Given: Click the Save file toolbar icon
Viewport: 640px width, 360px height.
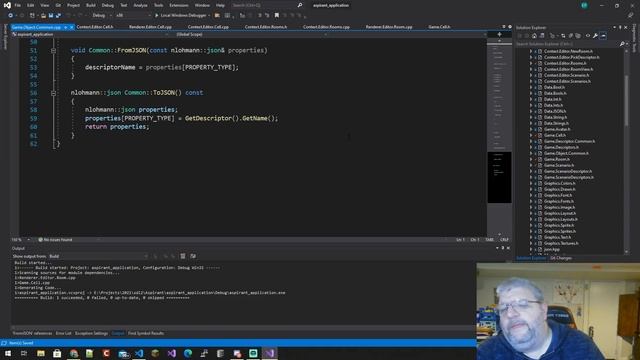Looking at the screenshot, I should click(51, 15).
